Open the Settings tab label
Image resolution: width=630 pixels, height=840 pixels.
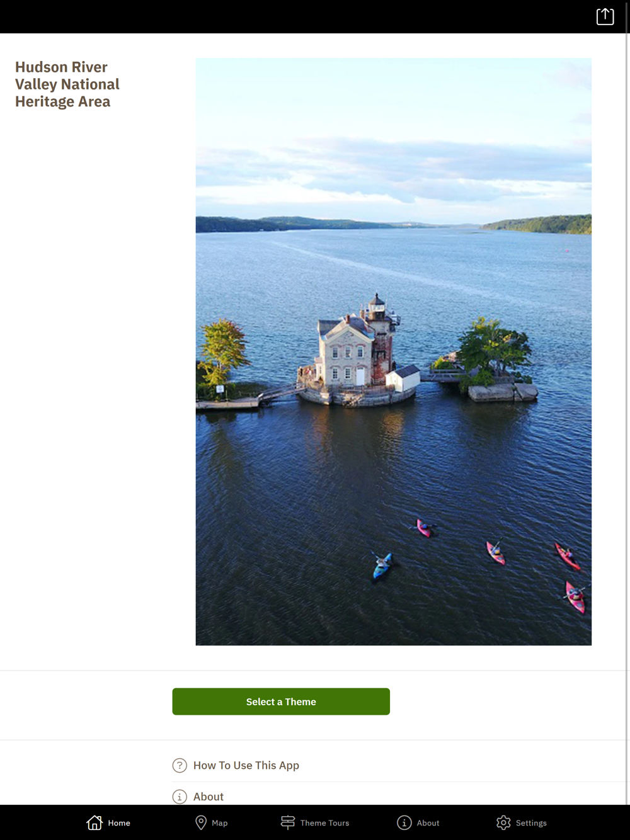pos(531,823)
